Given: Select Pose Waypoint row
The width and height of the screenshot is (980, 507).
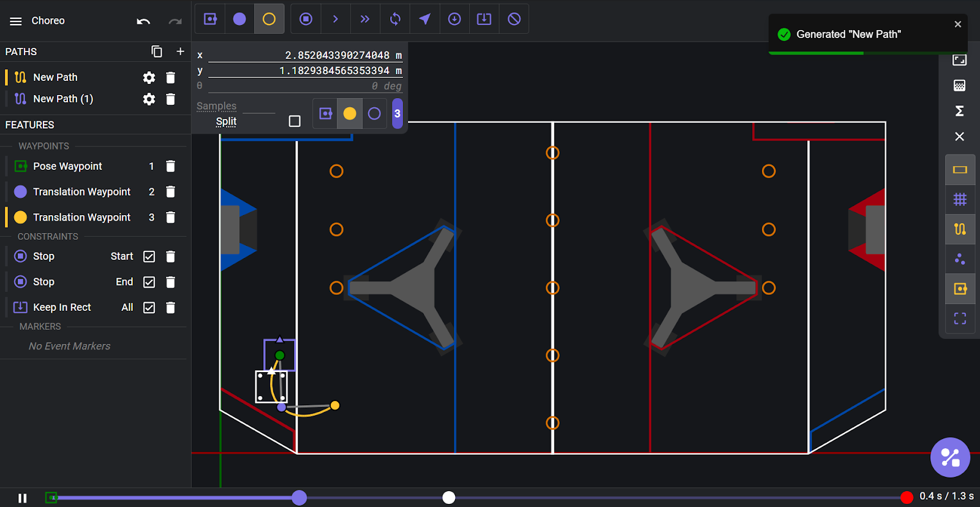Looking at the screenshot, I should [x=95, y=166].
